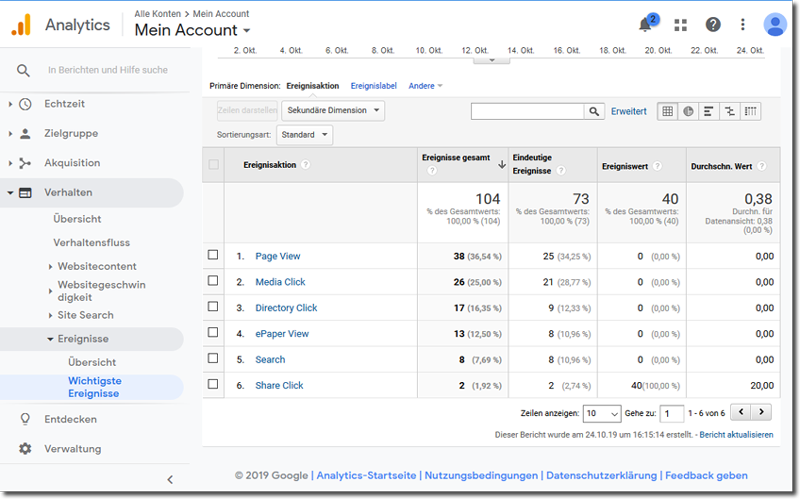Open Übersicht under Verhalten
The height and width of the screenshot is (499, 800).
tap(77, 219)
